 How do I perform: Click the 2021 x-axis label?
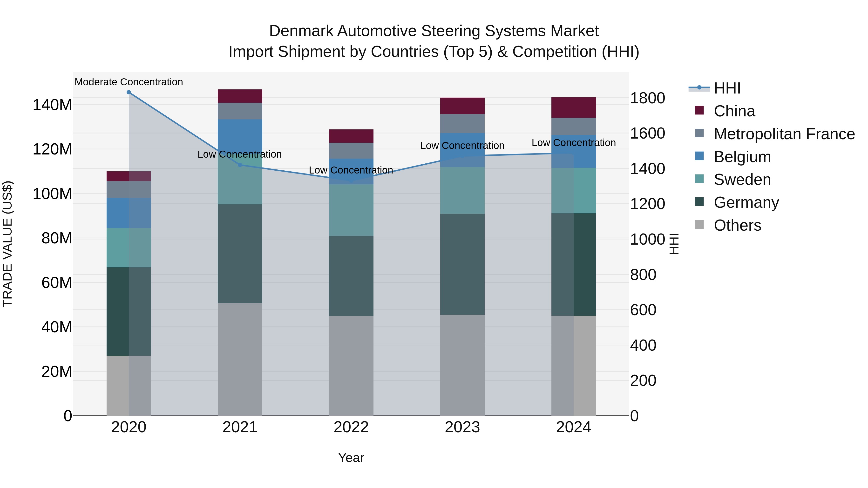(x=240, y=427)
